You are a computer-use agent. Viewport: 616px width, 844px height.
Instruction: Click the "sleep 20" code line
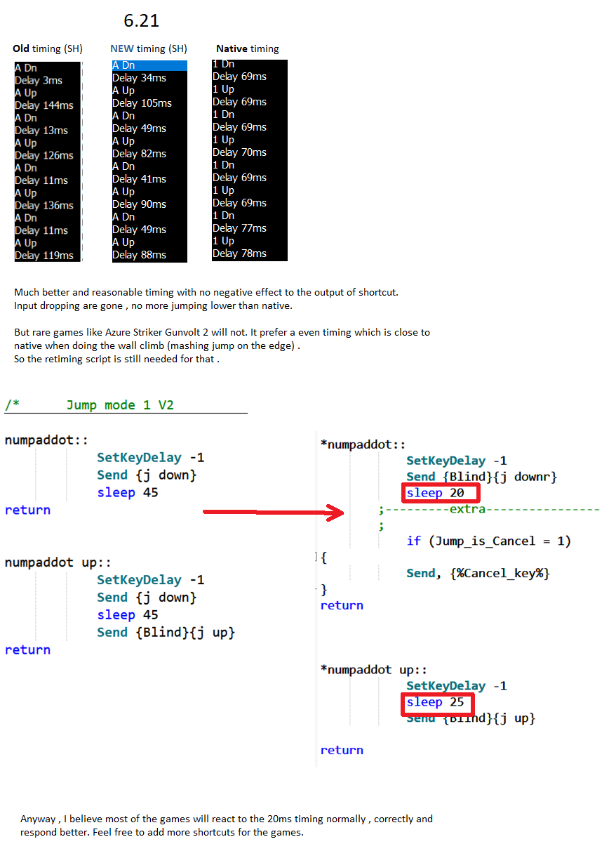point(435,493)
